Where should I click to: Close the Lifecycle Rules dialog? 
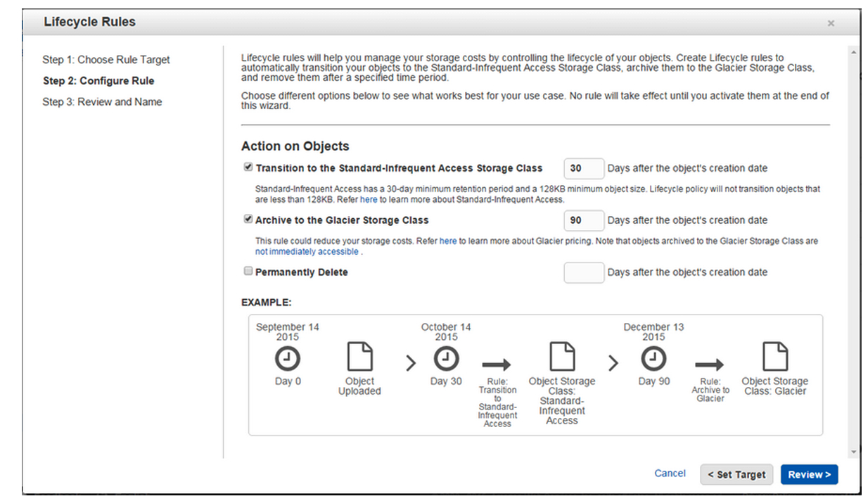(831, 23)
